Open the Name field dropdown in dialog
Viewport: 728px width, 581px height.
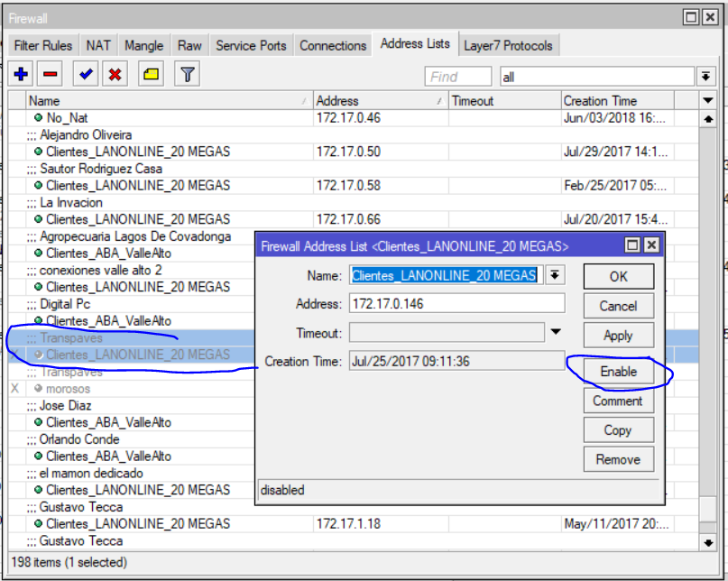click(x=555, y=275)
